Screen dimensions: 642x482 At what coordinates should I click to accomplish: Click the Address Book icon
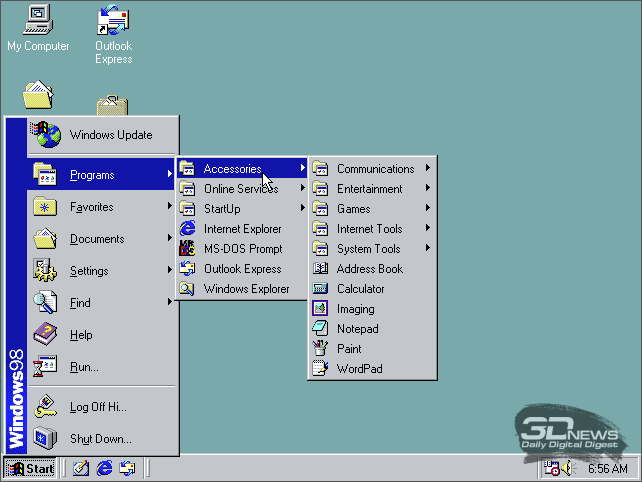(320, 268)
